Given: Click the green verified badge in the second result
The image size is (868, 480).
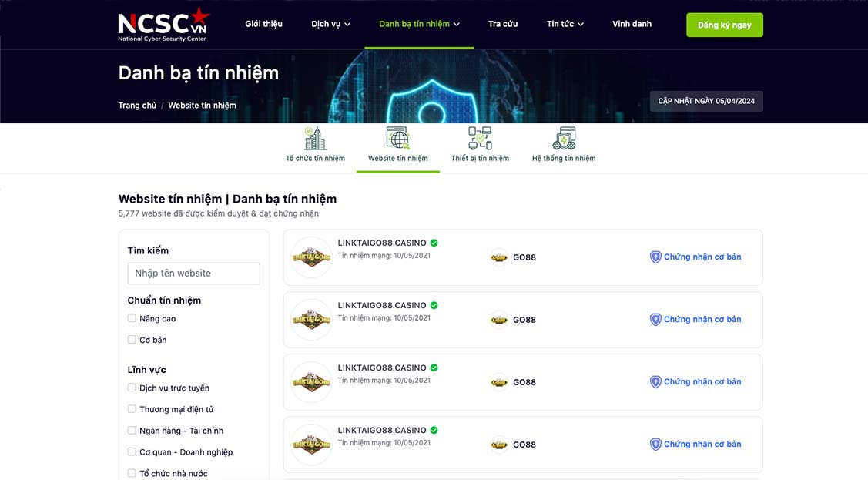Looking at the screenshot, I should 434,306.
